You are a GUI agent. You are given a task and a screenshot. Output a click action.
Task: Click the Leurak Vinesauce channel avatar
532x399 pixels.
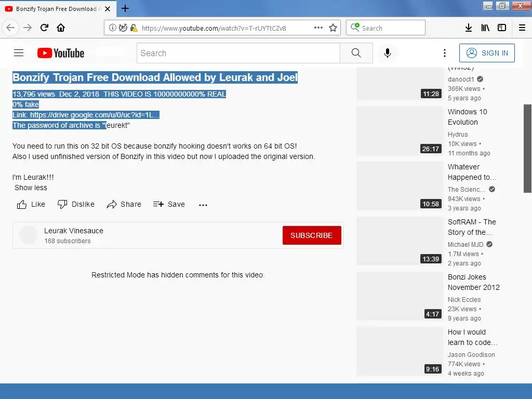(28, 235)
